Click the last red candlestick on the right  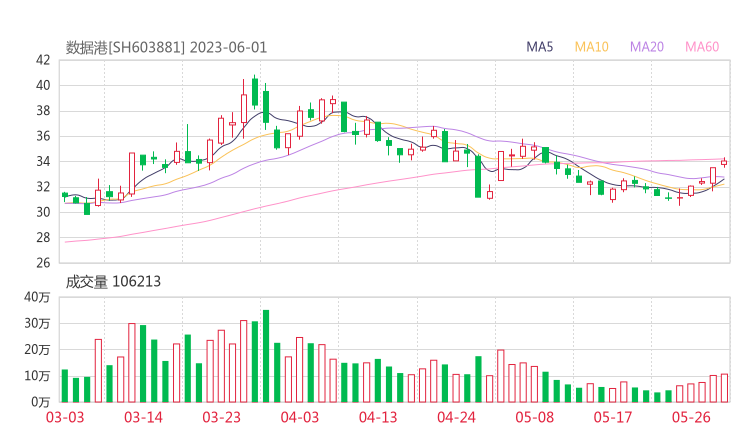[x=724, y=162]
